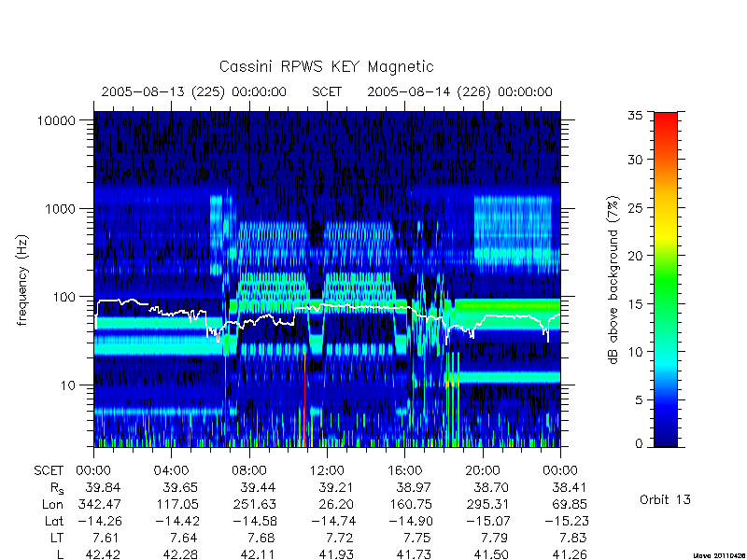Click the 10 value on color scale
Image resolution: width=747 pixels, height=560 pixels.
pyautogui.click(x=635, y=352)
